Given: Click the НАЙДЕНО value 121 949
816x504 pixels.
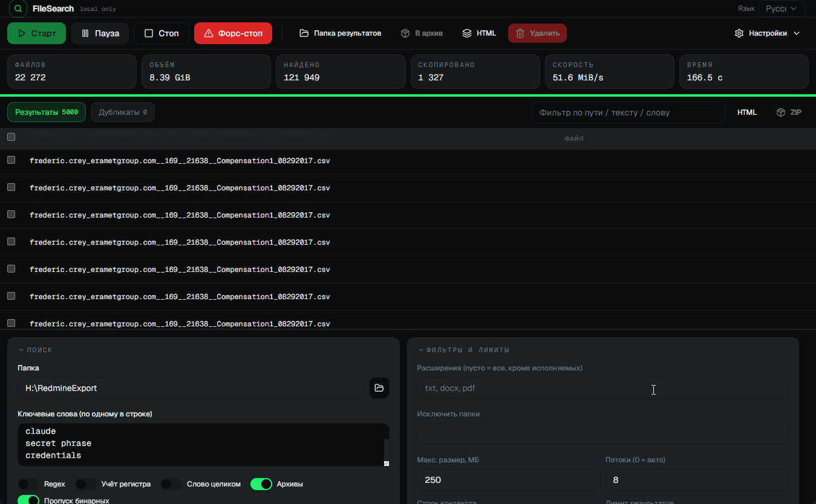Looking at the screenshot, I should click(x=302, y=78).
